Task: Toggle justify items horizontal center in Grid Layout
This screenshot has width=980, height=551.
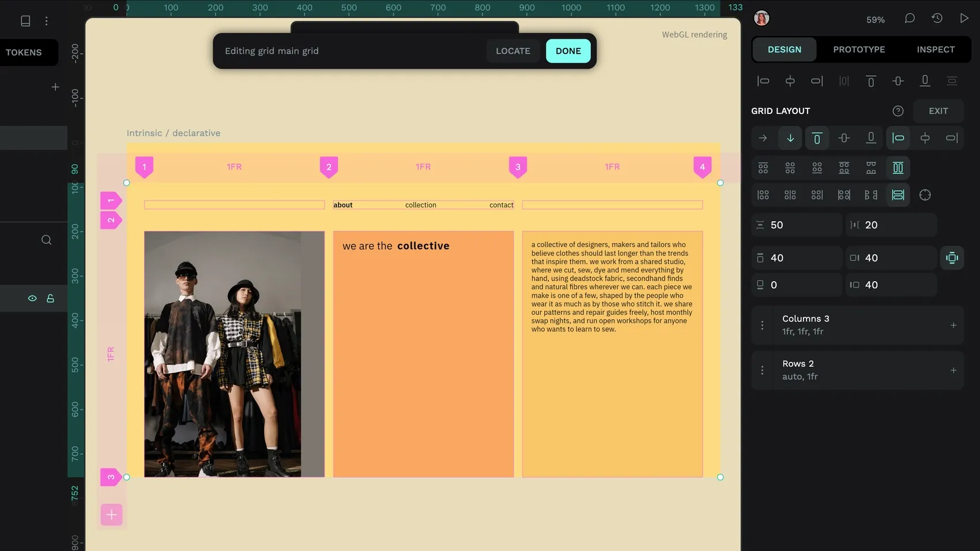Action: pyautogui.click(x=925, y=138)
